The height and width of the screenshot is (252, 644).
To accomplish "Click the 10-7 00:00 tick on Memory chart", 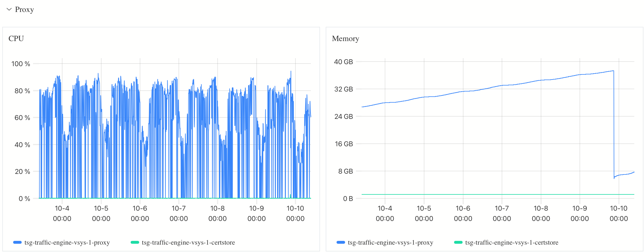I will (502, 213).
